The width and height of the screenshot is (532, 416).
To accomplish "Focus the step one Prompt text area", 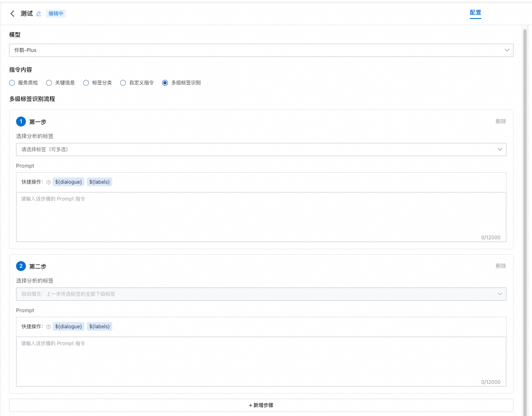I will [261, 217].
